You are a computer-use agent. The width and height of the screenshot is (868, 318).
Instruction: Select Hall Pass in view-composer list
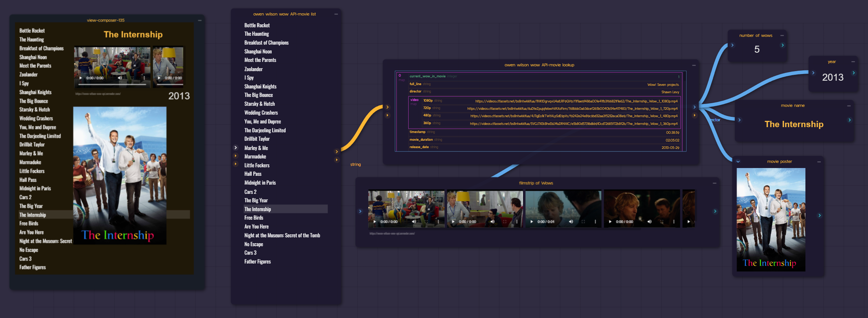click(x=28, y=180)
